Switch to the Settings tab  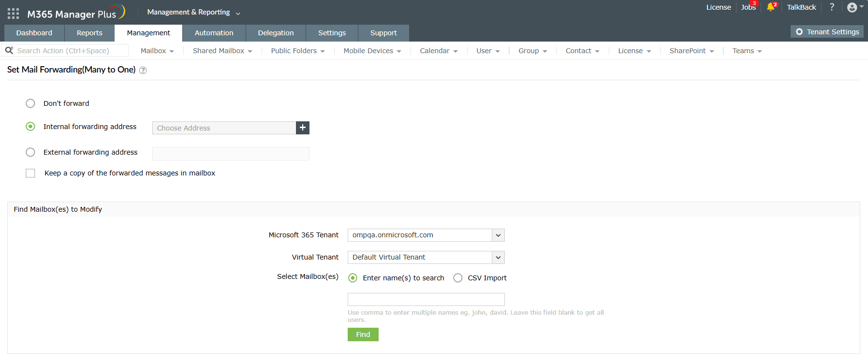(x=332, y=33)
